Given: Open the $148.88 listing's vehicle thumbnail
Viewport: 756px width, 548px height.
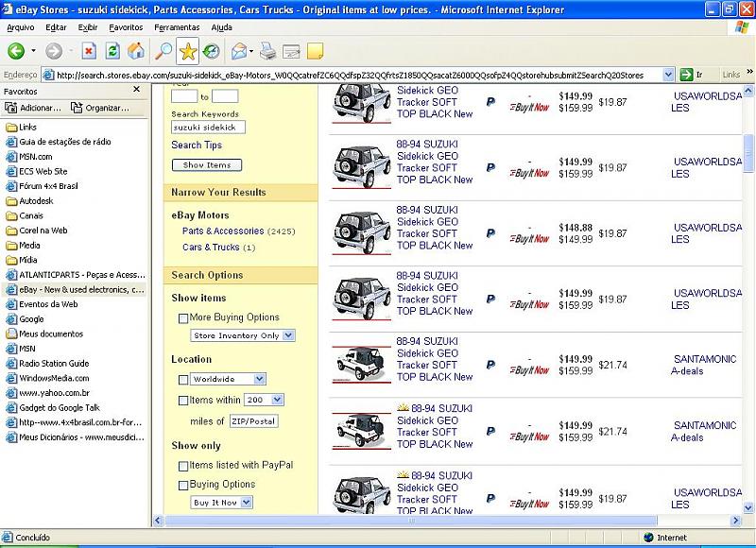Looking at the screenshot, I should pyautogui.click(x=362, y=233).
